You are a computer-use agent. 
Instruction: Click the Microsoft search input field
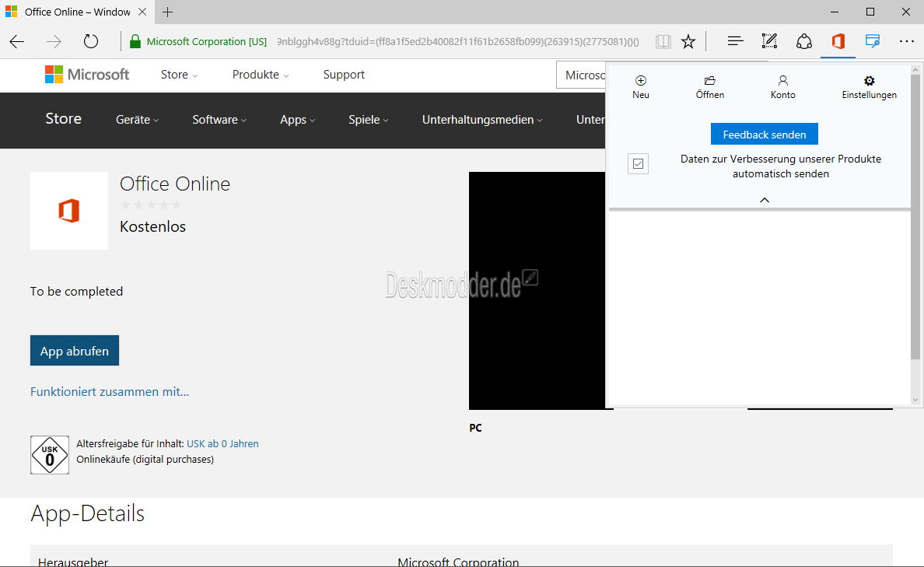pyautogui.click(x=581, y=75)
